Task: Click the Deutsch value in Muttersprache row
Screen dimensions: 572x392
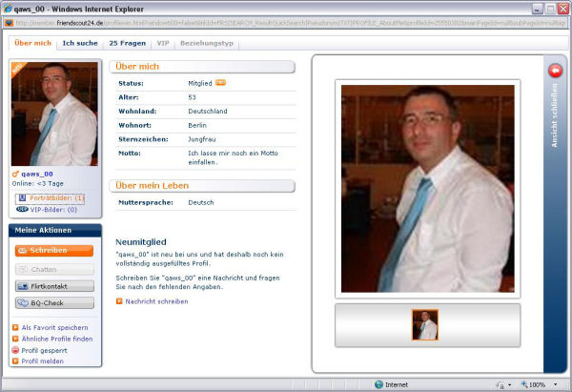Action: 201,202
